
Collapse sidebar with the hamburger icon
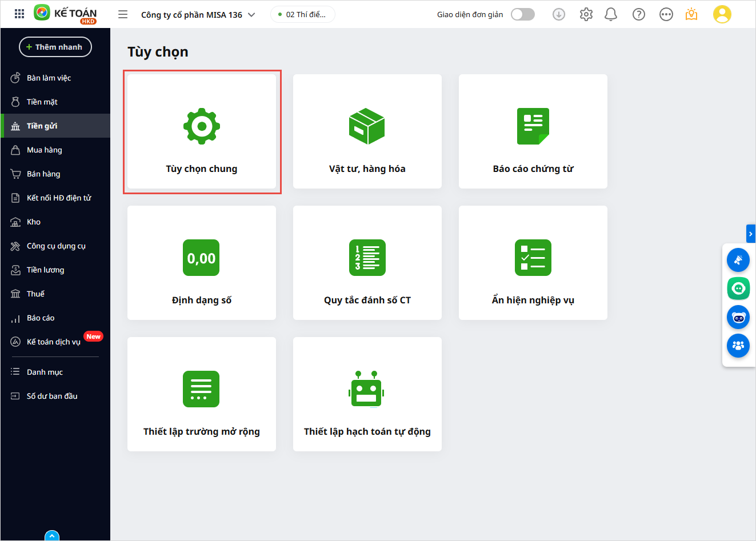(x=123, y=14)
